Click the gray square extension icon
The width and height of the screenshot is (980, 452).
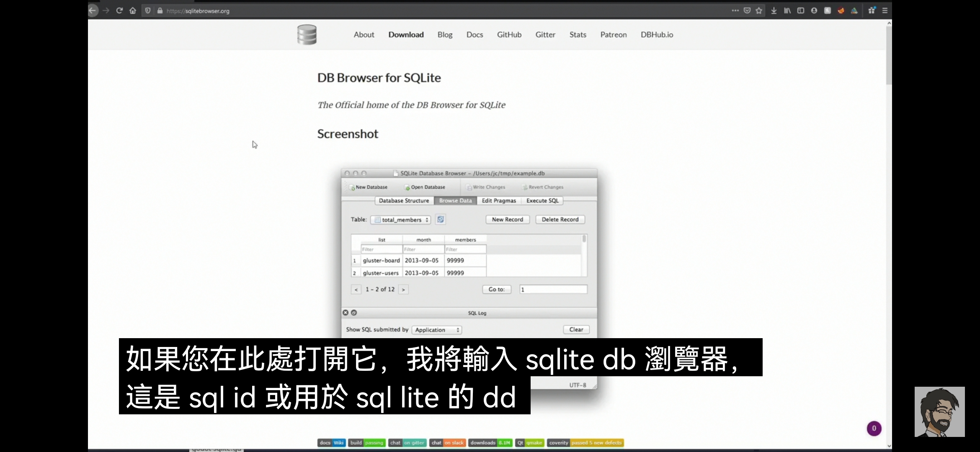828,10
